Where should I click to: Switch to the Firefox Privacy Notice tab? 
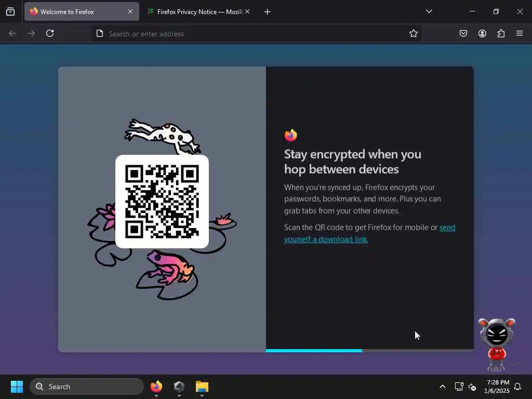pyautogui.click(x=198, y=12)
